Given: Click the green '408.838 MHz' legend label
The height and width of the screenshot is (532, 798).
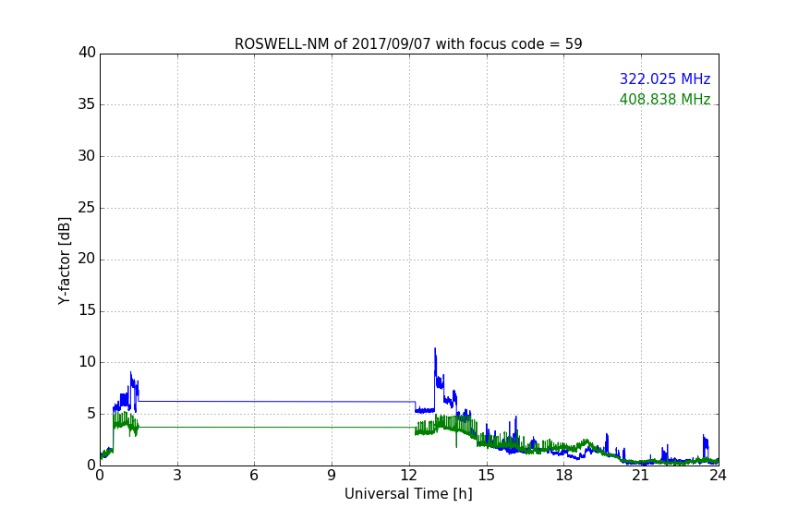Looking at the screenshot, I should click(x=665, y=99).
